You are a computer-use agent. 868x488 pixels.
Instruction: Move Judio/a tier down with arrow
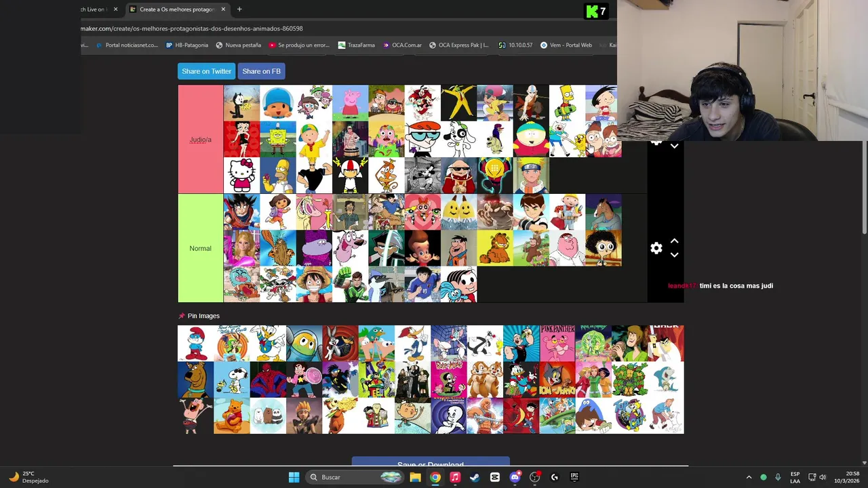pyautogui.click(x=674, y=146)
